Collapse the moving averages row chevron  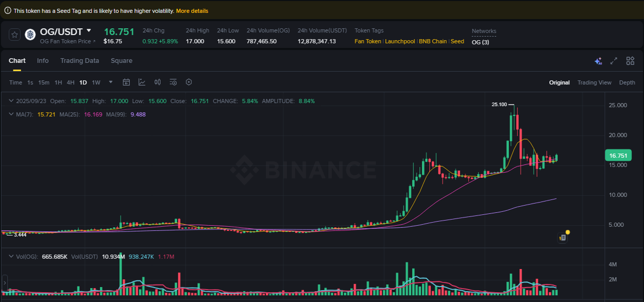(11, 114)
